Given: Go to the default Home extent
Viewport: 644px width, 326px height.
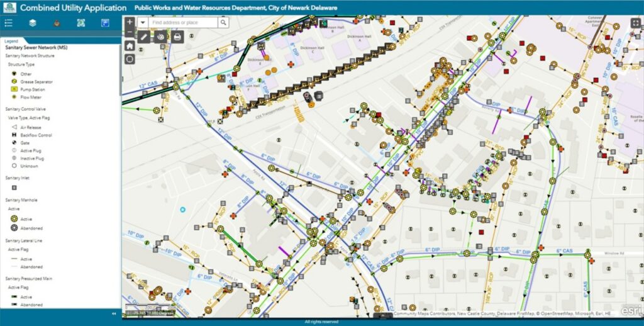Looking at the screenshot, I should coord(130,46).
